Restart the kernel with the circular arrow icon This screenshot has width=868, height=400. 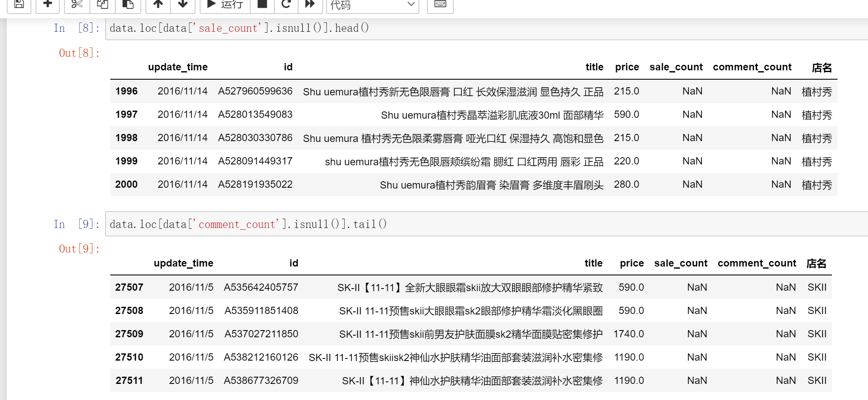click(286, 5)
